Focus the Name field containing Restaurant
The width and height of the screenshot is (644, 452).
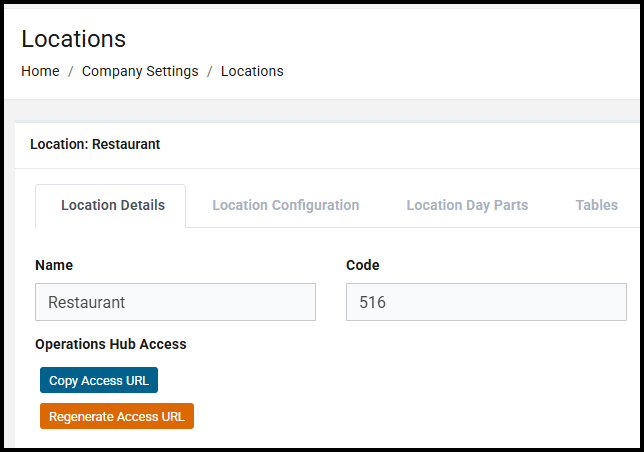click(x=175, y=302)
